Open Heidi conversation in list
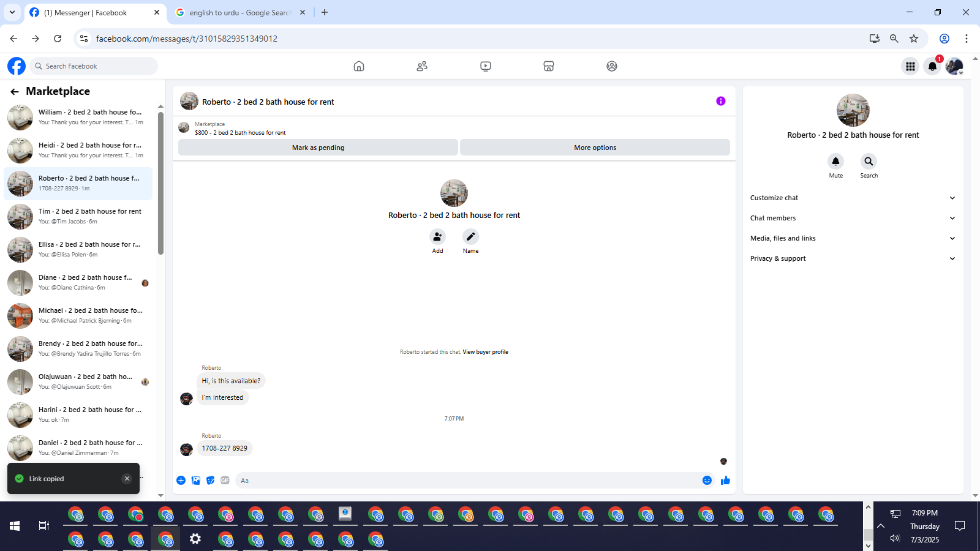The height and width of the screenshot is (551, 980). click(x=78, y=150)
